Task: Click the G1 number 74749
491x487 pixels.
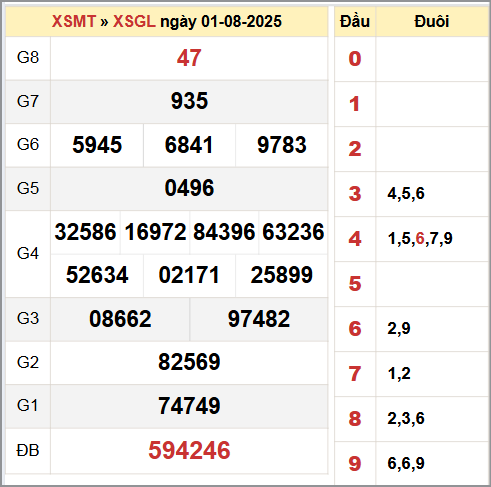Action: 189,406
